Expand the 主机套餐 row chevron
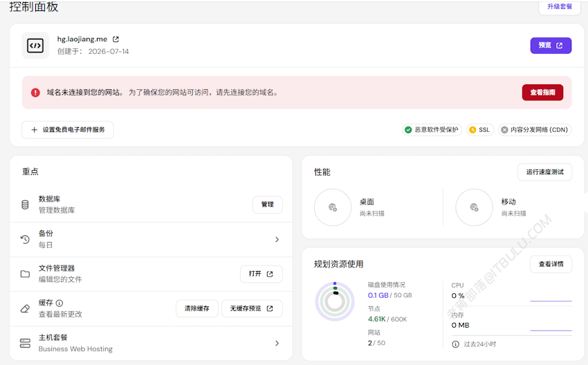Screen dimensions: 588x365 pyautogui.click(x=277, y=344)
